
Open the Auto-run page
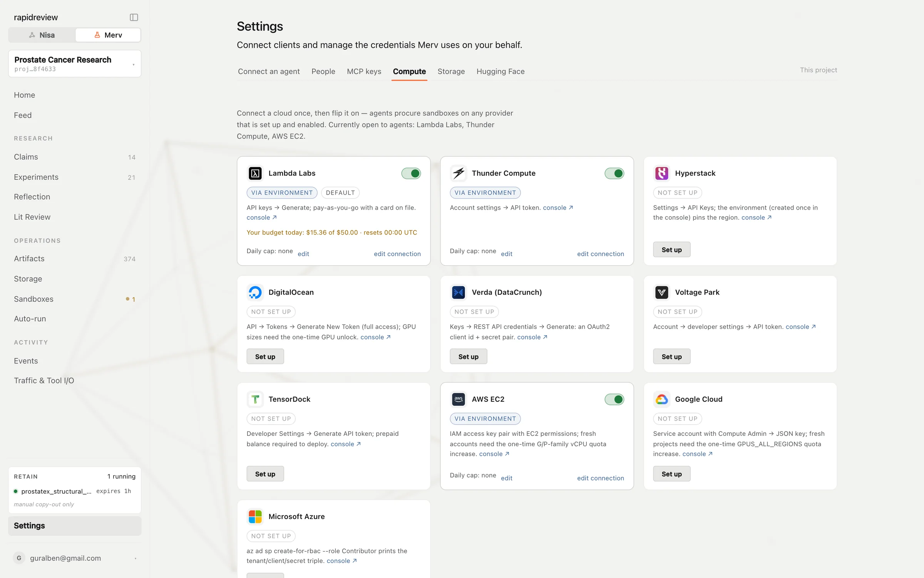click(75, 319)
